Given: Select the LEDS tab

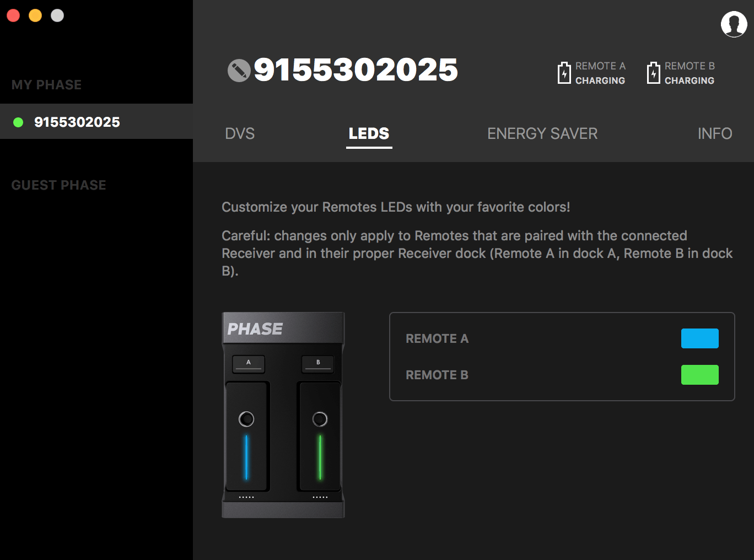Looking at the screenshot, I should (369, 133).
